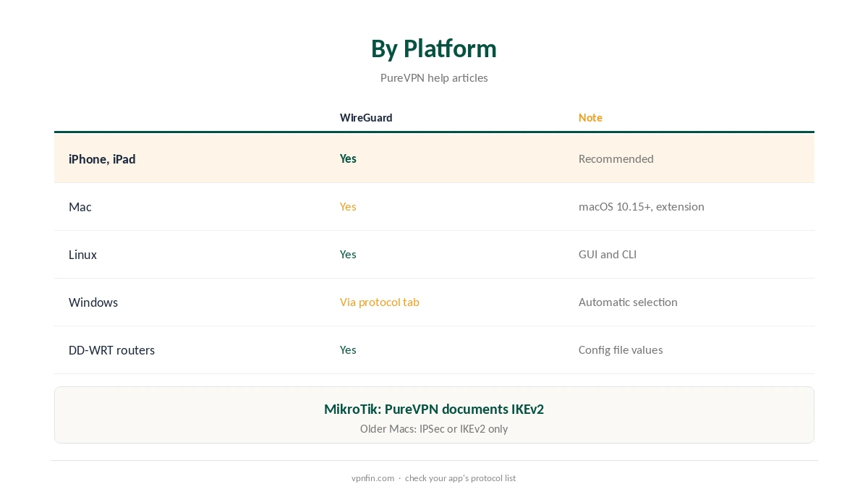
Task: Select the "iPhone, iPad" row label
Action: click(x=102, y=158)
